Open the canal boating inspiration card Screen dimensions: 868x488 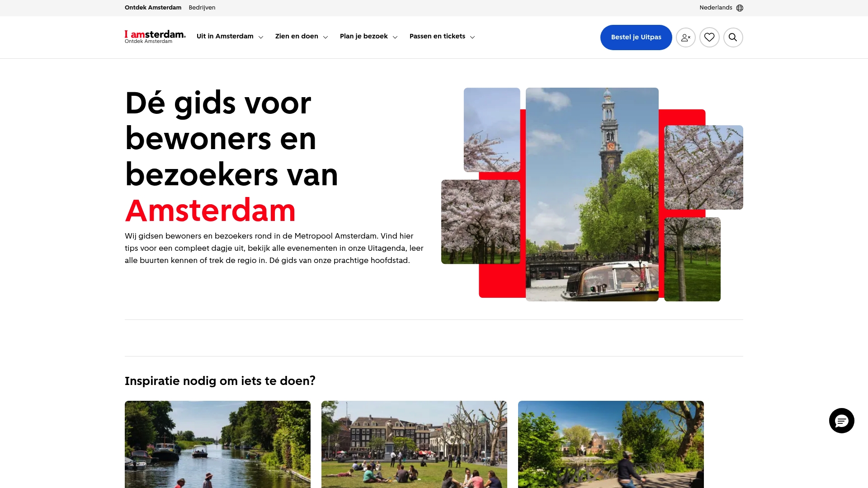click(x=217, y=444)
